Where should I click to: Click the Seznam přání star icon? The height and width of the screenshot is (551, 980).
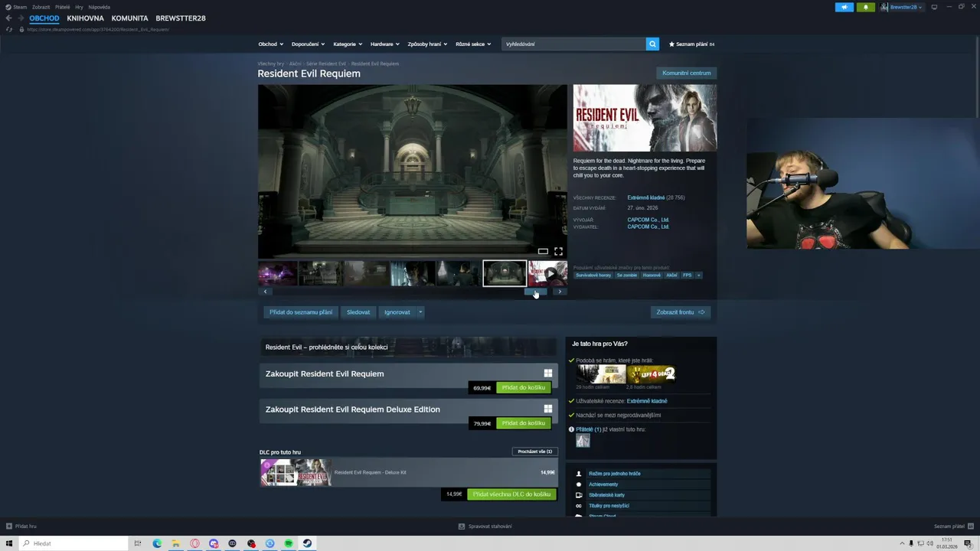671,44
